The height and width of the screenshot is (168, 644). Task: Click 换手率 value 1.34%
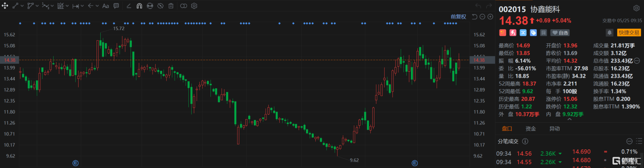(x=619, y=91)
